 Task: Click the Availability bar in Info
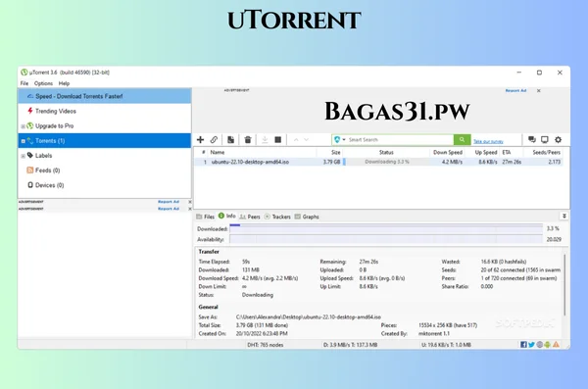tap(386, 239)
